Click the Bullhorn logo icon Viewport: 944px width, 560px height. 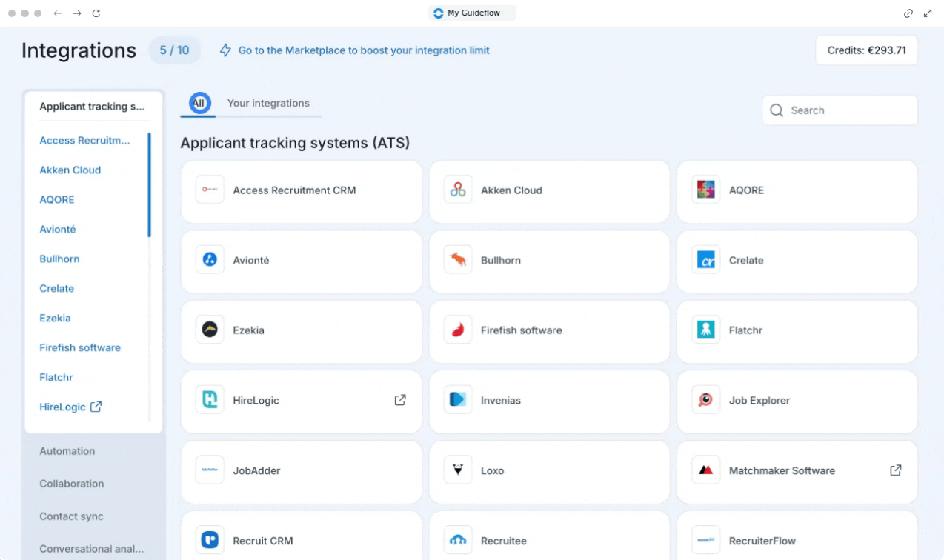[x=458, y=261]
